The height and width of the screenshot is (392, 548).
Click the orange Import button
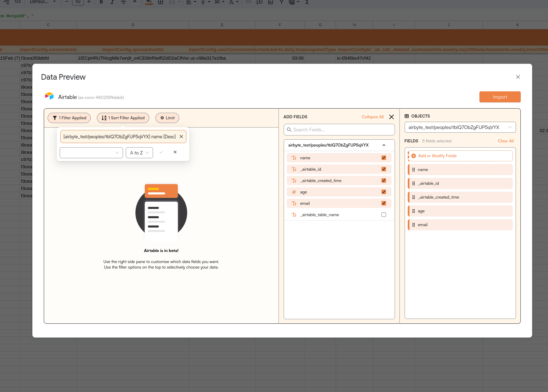click(x=500, y=97)
